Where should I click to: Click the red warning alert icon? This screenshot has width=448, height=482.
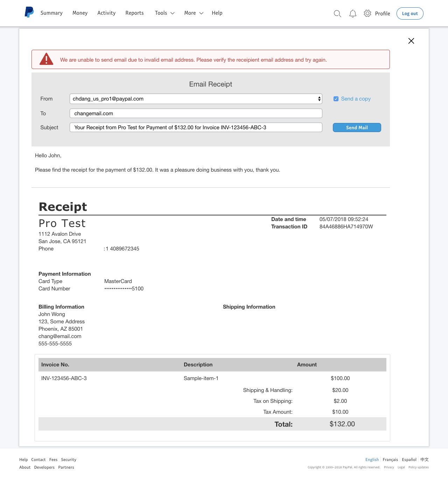46,59
